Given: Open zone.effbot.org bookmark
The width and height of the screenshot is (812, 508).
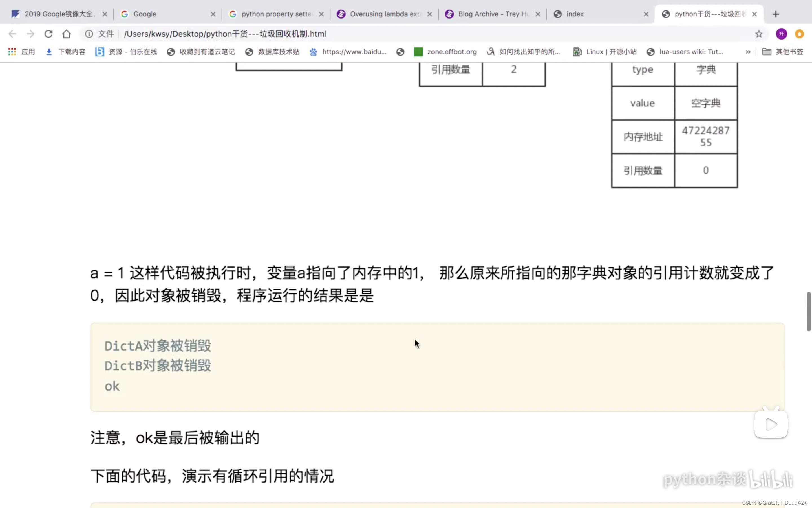Looking at the screenshot, I should [x=445, y=52].
